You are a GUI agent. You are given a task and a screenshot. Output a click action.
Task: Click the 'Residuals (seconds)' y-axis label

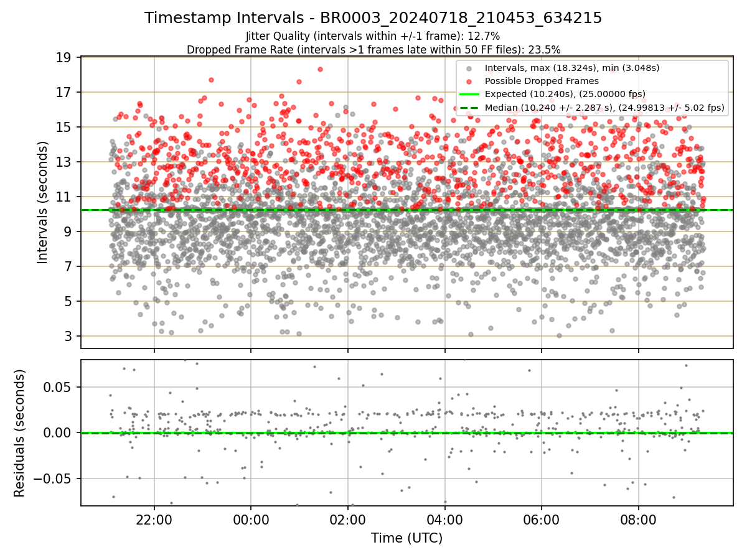19,433
